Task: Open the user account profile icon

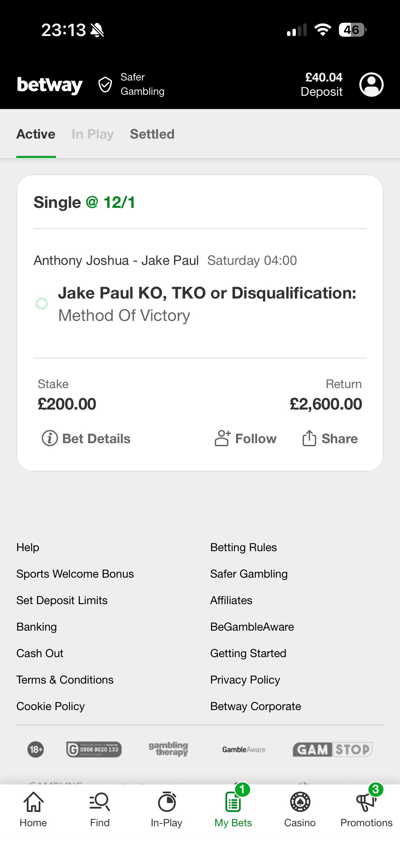Action: [371, 85]
